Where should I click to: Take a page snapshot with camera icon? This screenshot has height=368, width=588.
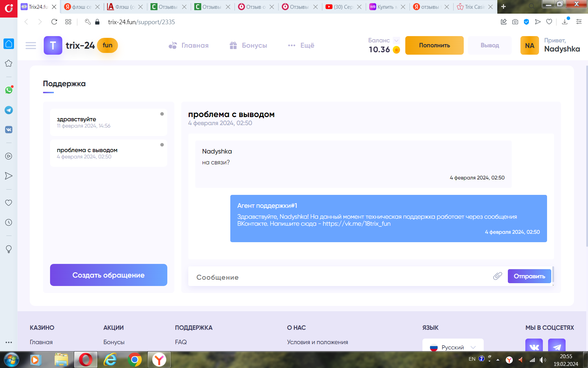[515, 22]
